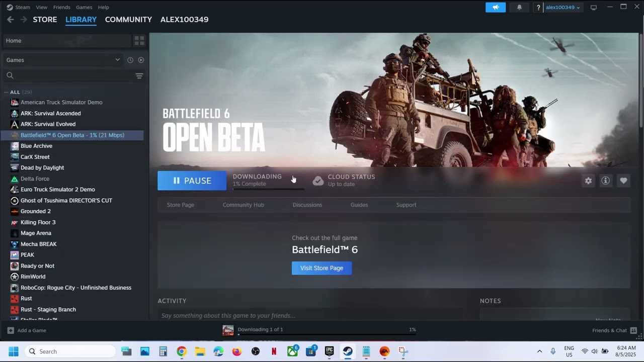Click the Home library button
Screen dimensions: 644x362
67,40
